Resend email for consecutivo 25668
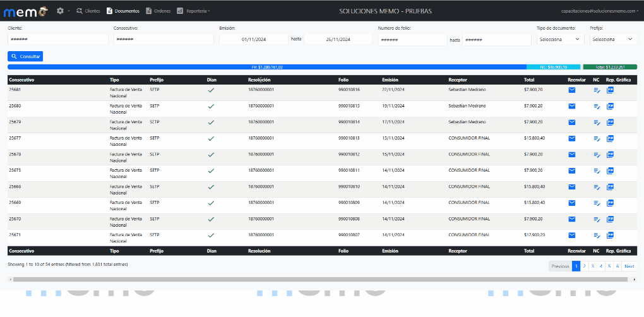 click(x=572, y=187)
